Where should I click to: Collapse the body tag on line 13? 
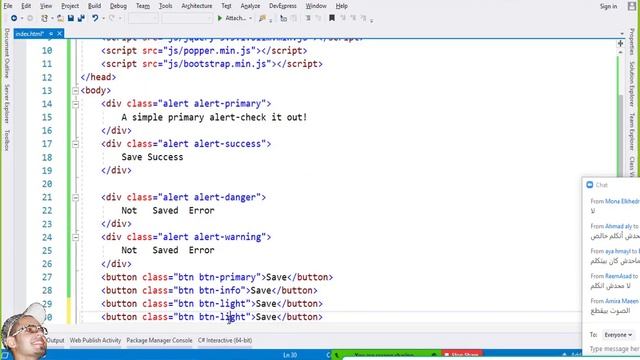coord(76,91)
